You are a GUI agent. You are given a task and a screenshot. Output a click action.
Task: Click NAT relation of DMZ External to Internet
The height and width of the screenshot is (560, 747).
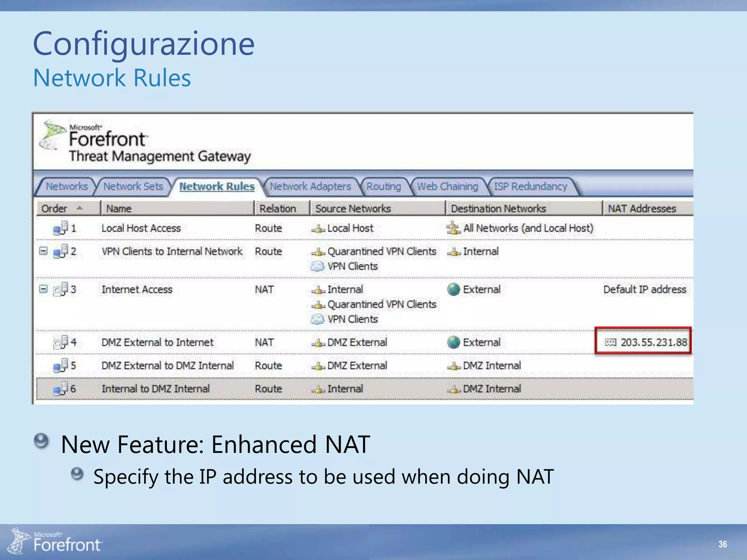(264, 342)
